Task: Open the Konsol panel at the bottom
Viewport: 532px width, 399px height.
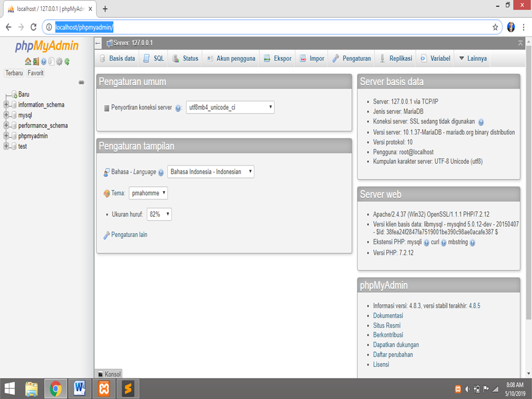Action: click(109, 374)
